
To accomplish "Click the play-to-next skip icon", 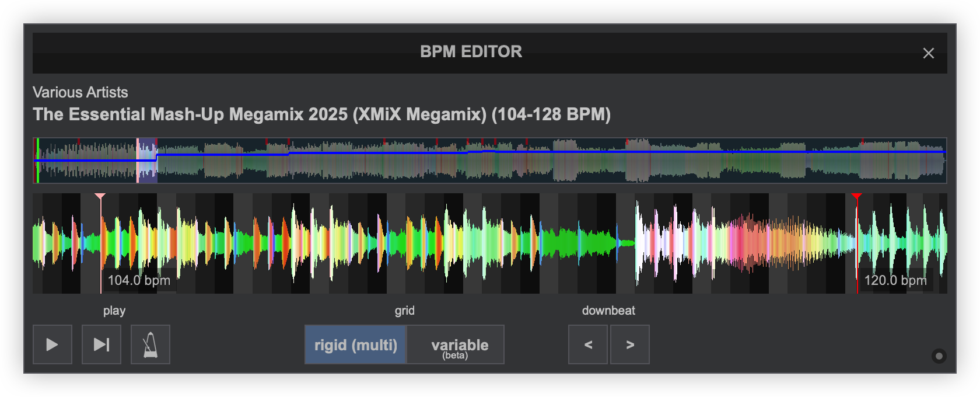I will tap(101, 344).
